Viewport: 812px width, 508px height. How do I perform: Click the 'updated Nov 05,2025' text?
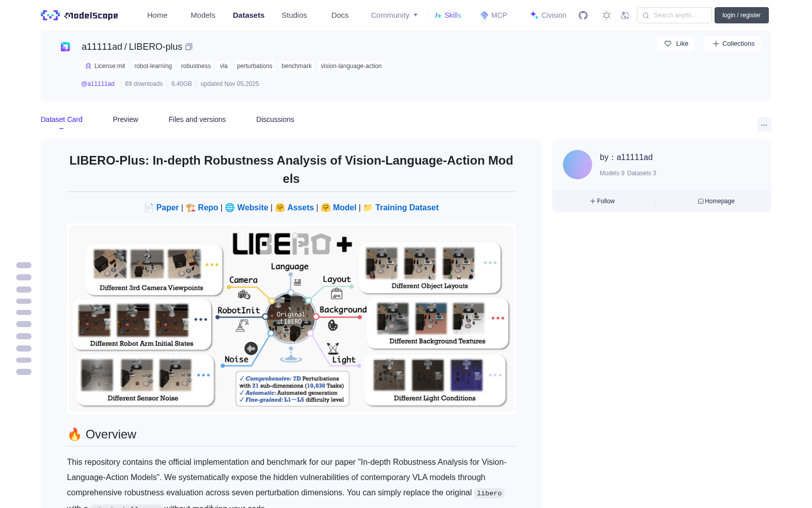click(229, 84)
